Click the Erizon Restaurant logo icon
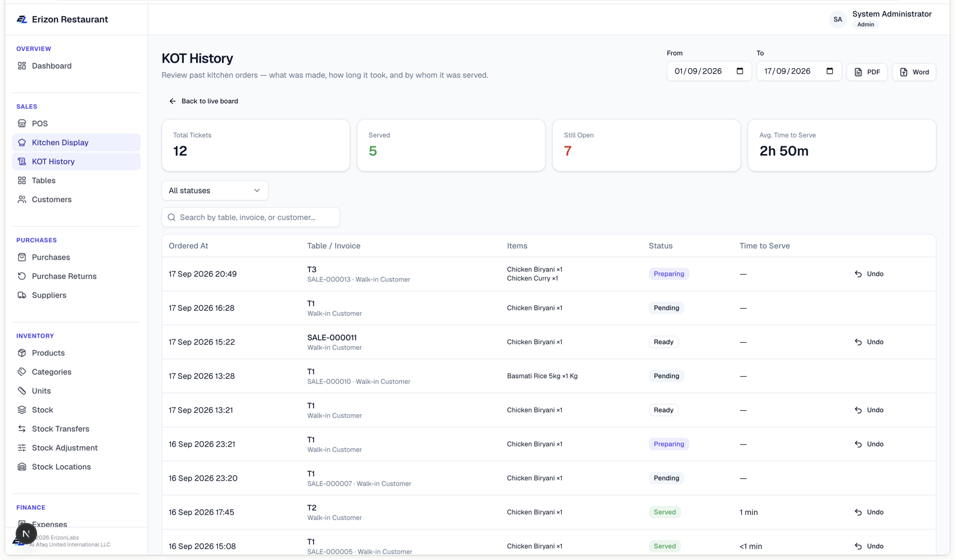Screen dimensions: 955x560 [x=22, y=20]
